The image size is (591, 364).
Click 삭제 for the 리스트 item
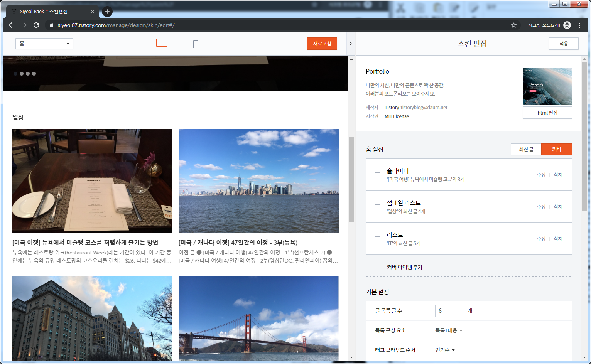[558, 239]
